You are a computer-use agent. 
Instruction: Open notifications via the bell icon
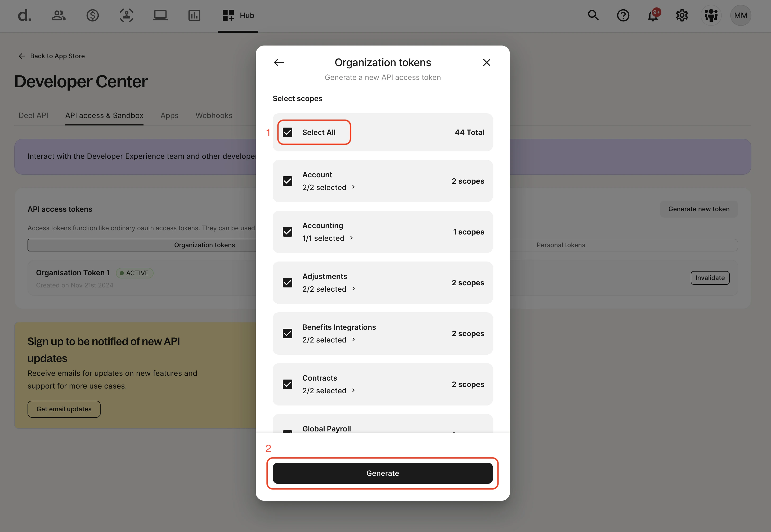[653, 15]
